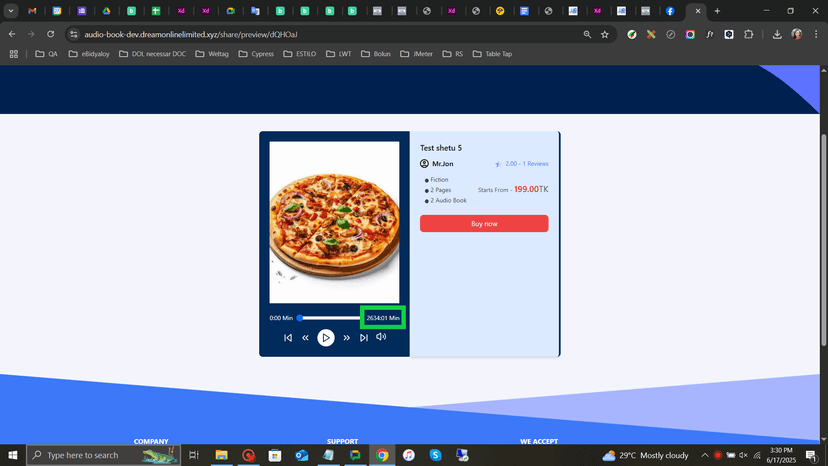The image size is (828, 466).
Task: Reload the current browser page
Action: pos(50,34)
